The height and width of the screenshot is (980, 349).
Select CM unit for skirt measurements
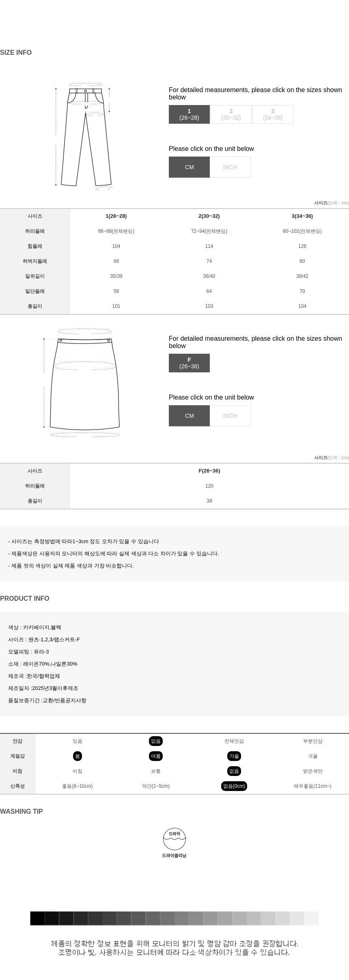189,416
